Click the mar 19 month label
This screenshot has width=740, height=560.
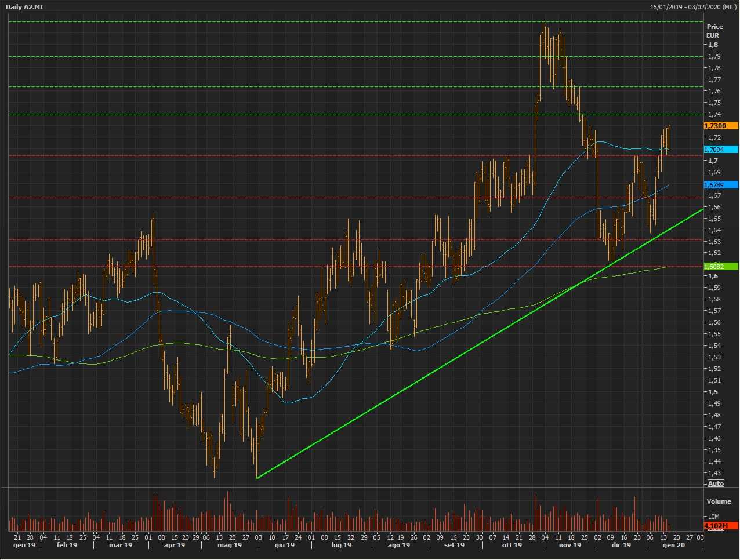[x=121, y=545]
